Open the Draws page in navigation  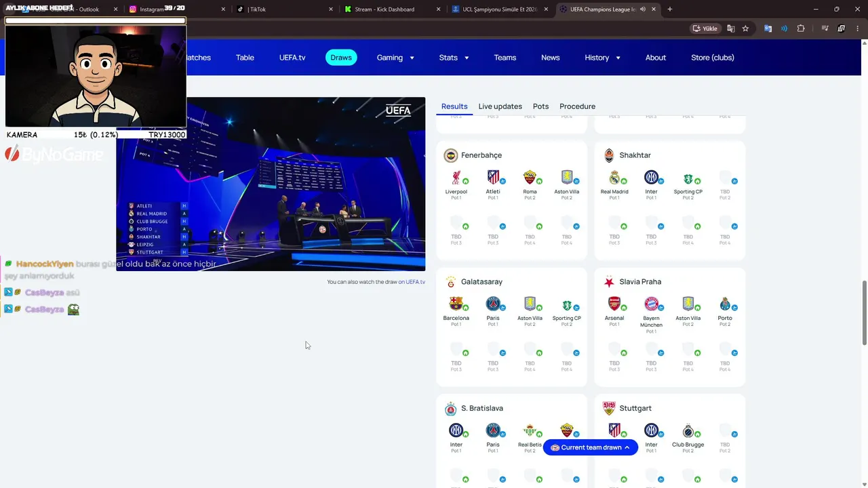341,58
